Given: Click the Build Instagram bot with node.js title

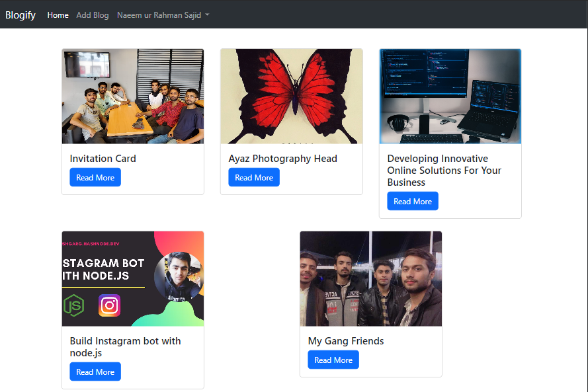Looking at the screenshot, I should pyautogui.click(x=125, y=347).
